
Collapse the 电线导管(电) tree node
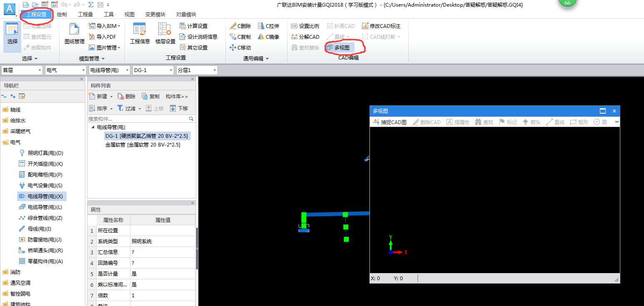point(93,127)
